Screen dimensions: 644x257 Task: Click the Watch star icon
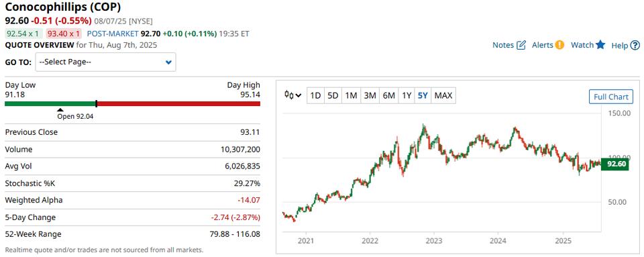600,45
